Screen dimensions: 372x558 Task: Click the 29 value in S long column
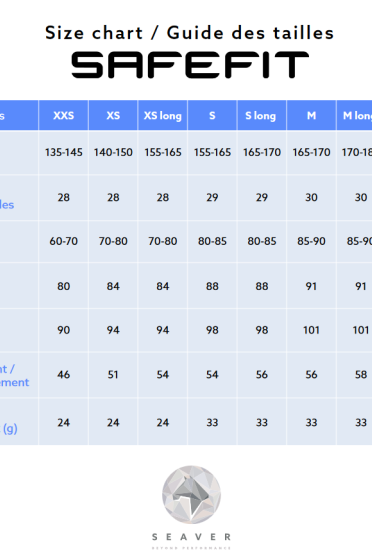[262, 198]
